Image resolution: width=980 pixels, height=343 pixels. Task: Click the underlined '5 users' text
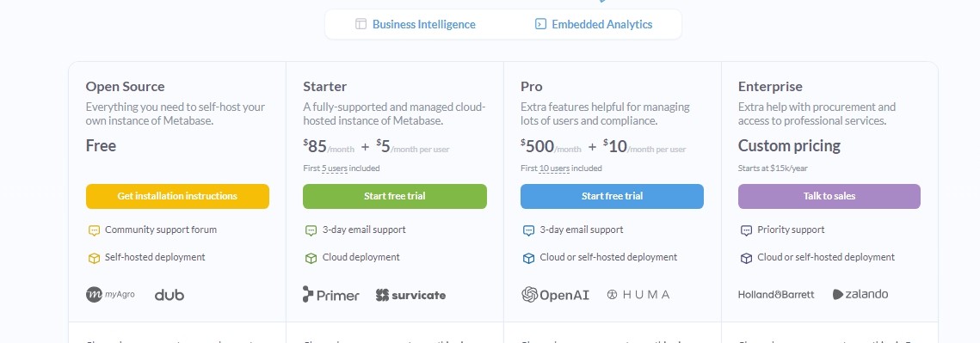tap(335, 168)
